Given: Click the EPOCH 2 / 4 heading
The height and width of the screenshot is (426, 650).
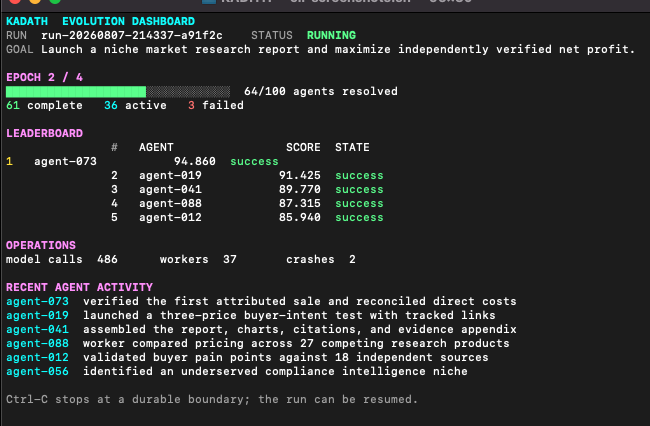Looking at the screenshot, I should [44, 77].
